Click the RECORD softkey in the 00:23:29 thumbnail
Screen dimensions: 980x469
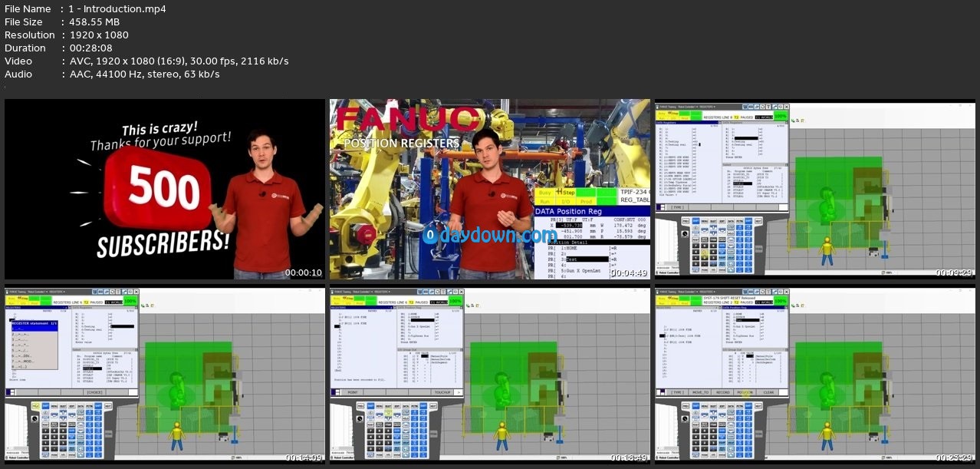point(722,392)
